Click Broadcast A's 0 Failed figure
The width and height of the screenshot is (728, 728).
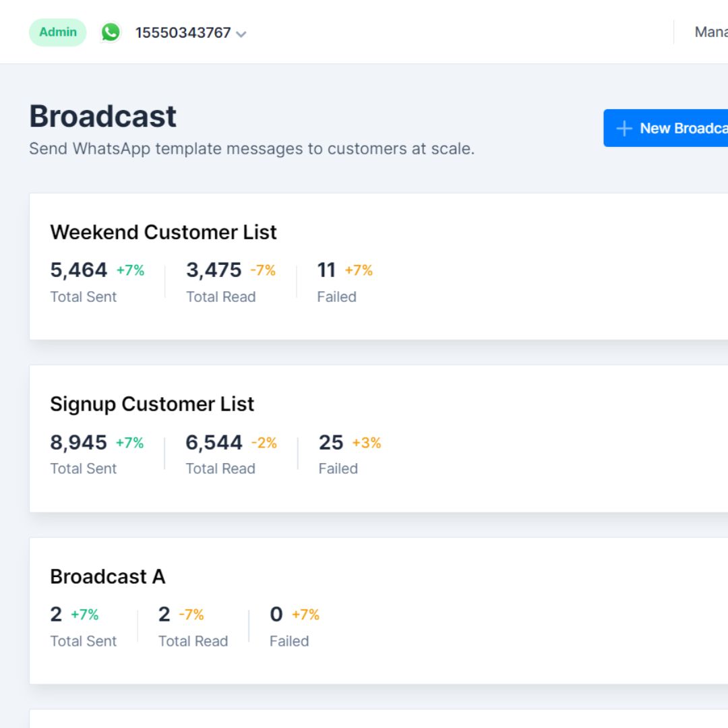276,615
